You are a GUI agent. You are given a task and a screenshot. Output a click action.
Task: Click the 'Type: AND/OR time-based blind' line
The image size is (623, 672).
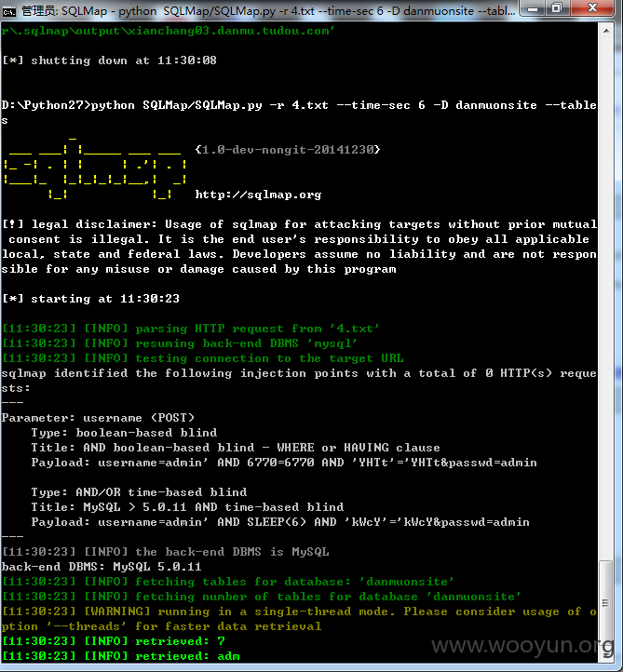(x=139, y=492)
